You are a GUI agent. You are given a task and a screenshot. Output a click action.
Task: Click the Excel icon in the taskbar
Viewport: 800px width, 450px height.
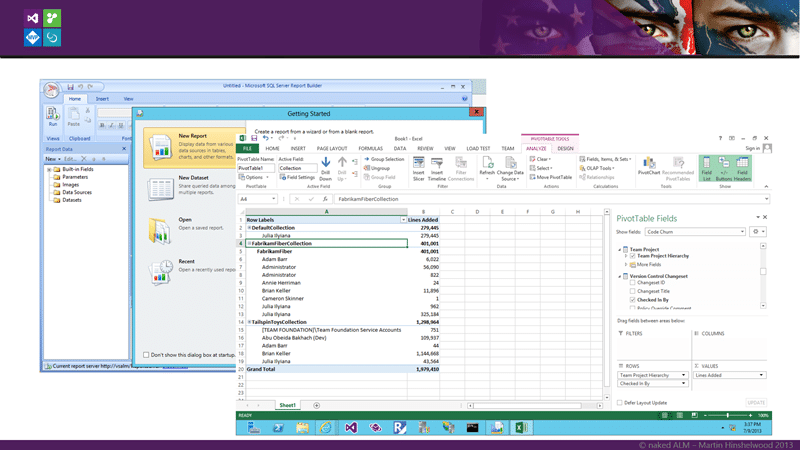(x=521, y=428)
